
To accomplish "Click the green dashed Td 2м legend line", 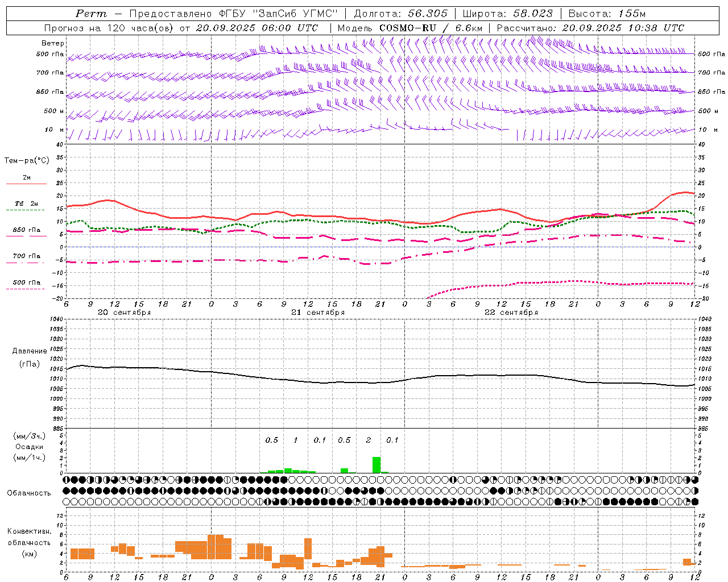I will pyautogui.click(x=26, y=210).
